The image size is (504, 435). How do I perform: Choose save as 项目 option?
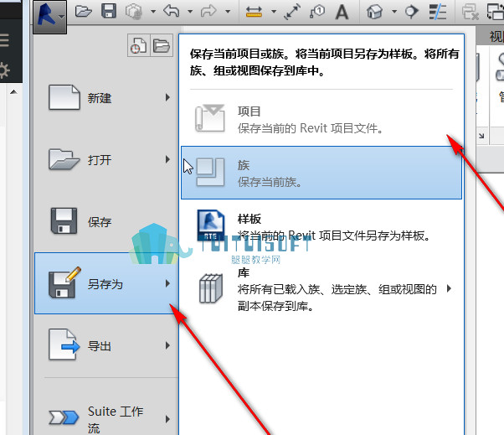click(321, 119)
